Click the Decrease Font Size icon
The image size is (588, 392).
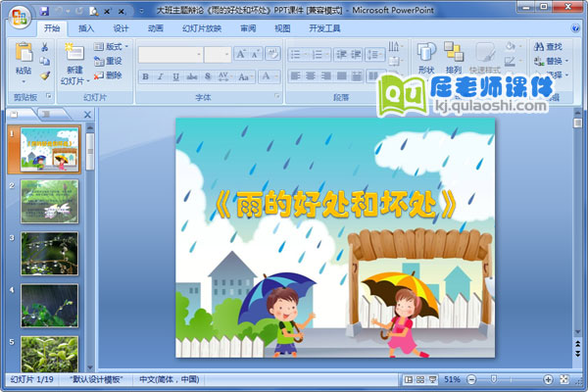(256, 55)
